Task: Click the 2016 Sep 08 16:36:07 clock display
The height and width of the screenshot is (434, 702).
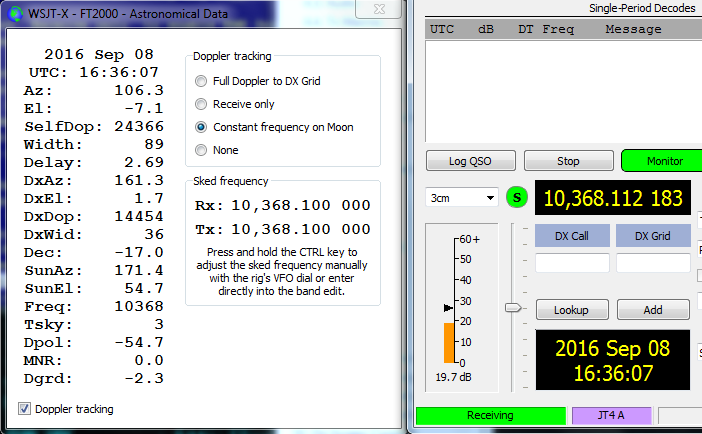Action: point(613,360)
